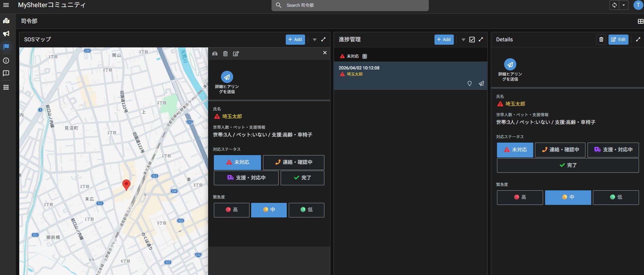Click Add button in 進捗管理 panel

[444, 40]
